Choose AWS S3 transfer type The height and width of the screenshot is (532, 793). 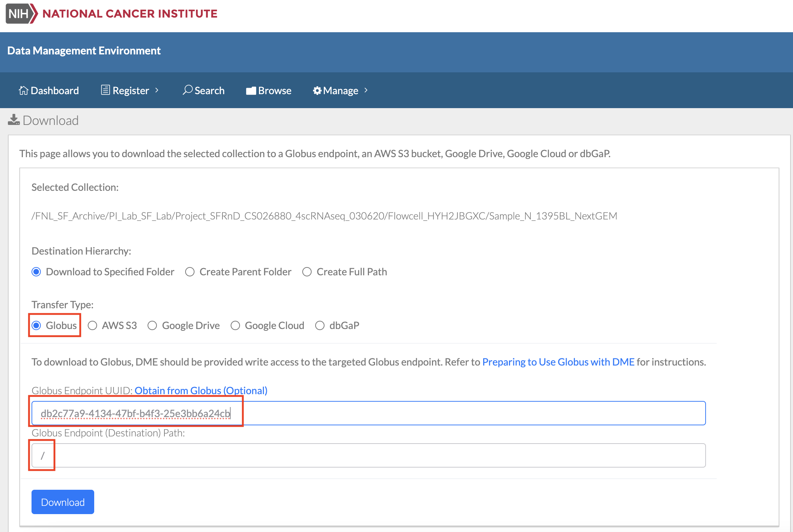(93, 325)
